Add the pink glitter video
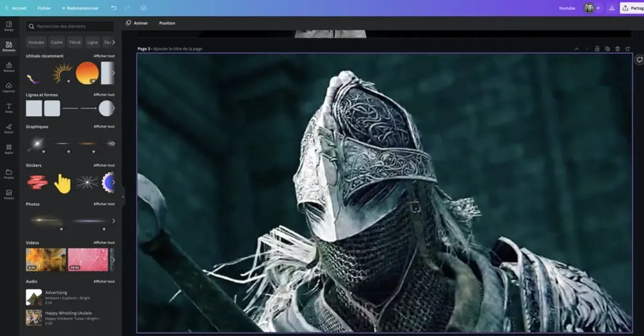 tap(88, 259)
